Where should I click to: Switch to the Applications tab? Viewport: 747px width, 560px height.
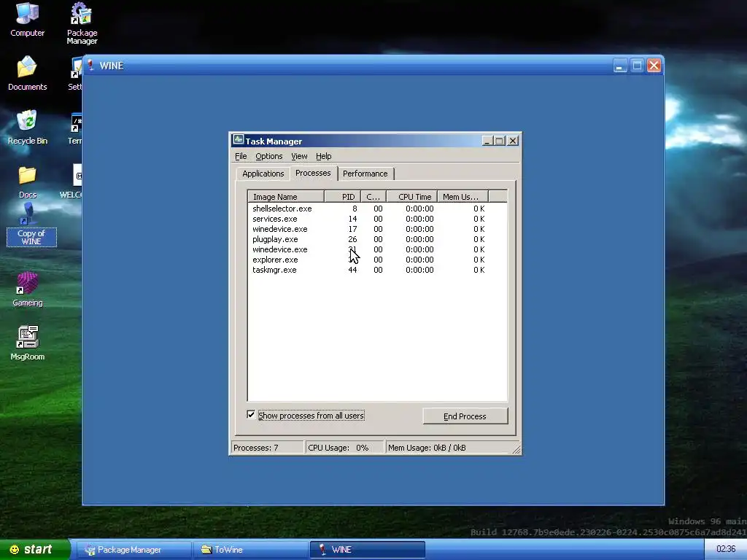coord(263,174)
